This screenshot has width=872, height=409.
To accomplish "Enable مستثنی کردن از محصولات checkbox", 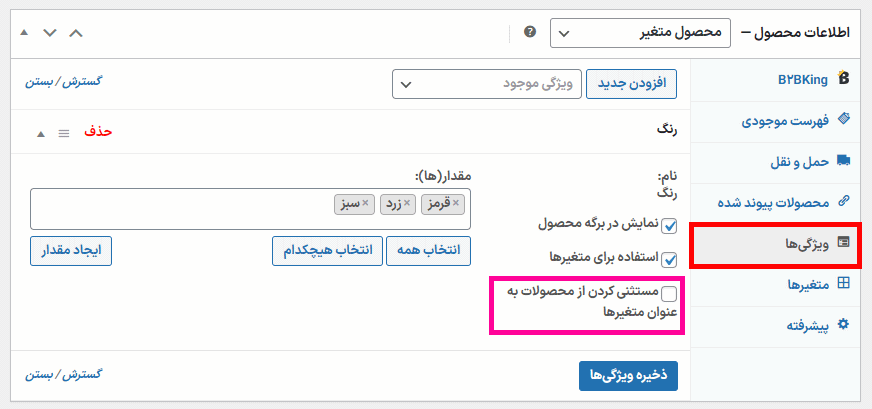I will point(669,293).
